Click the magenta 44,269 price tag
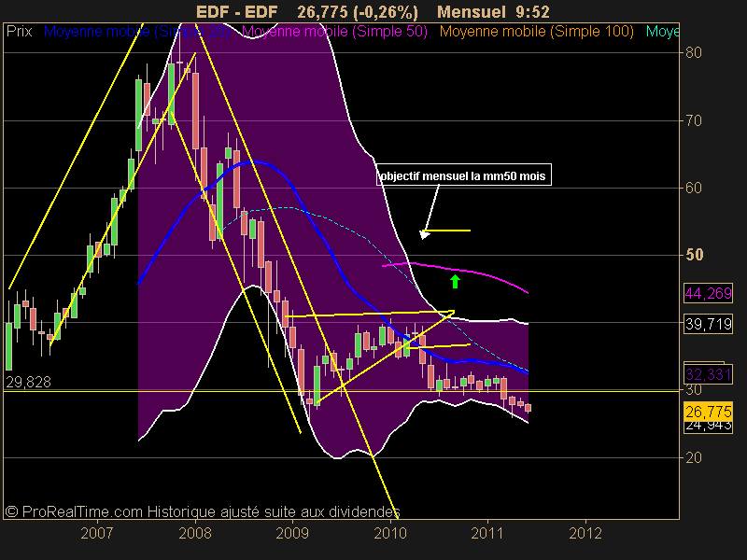 [708, 293]
